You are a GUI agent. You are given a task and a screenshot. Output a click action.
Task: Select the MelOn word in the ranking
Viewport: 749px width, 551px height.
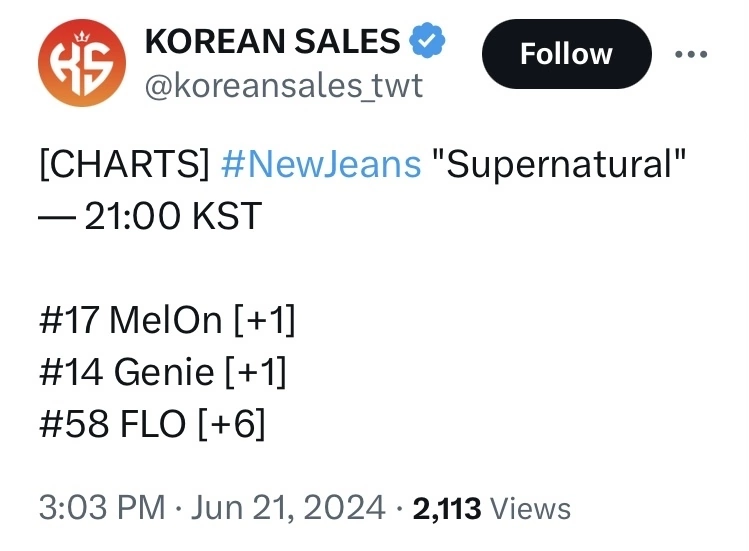(x=166, y=320)
